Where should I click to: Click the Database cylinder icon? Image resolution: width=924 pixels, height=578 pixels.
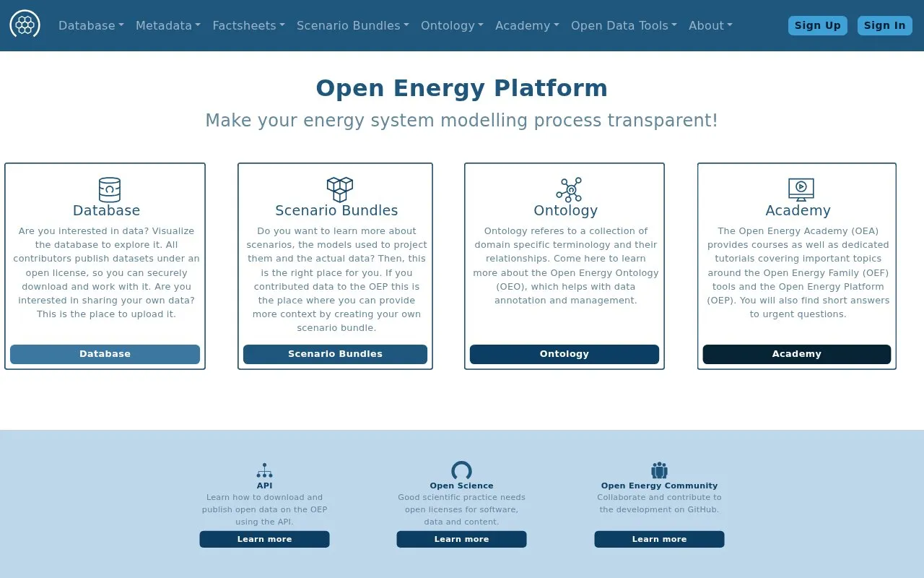point(110,190)
